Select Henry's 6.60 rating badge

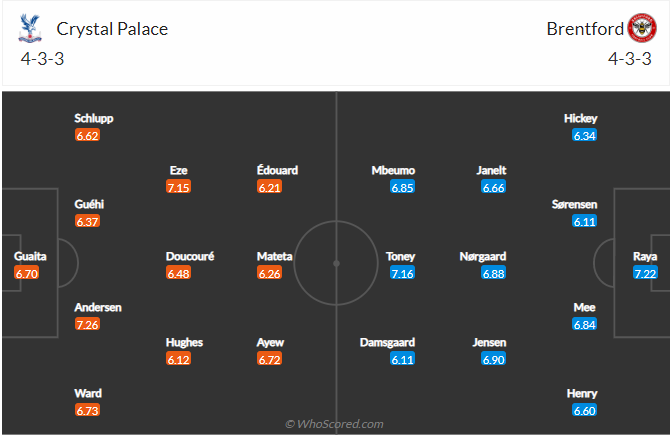click(585, 410)
